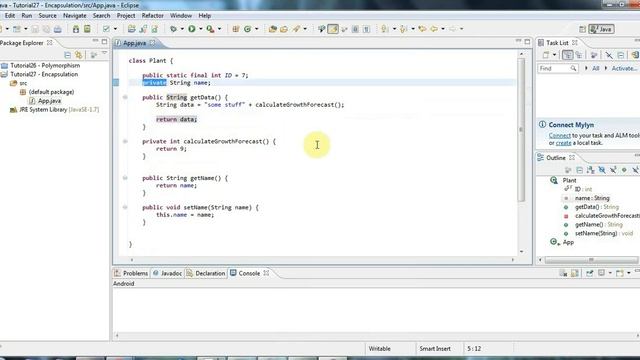
Task: Click the editor vertical scrollbar thumb
Action: point(521,130)
